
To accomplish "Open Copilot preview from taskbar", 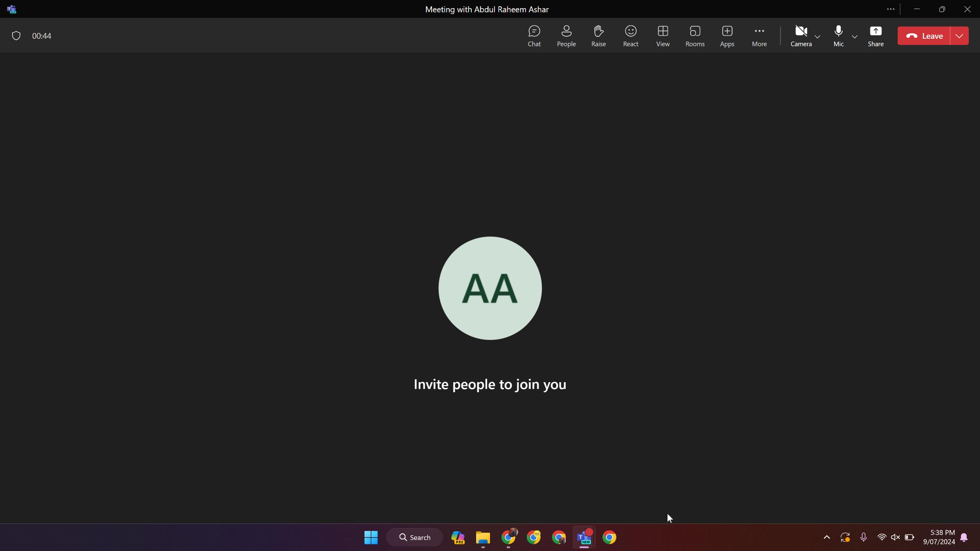I will click(x=458, y=538).
